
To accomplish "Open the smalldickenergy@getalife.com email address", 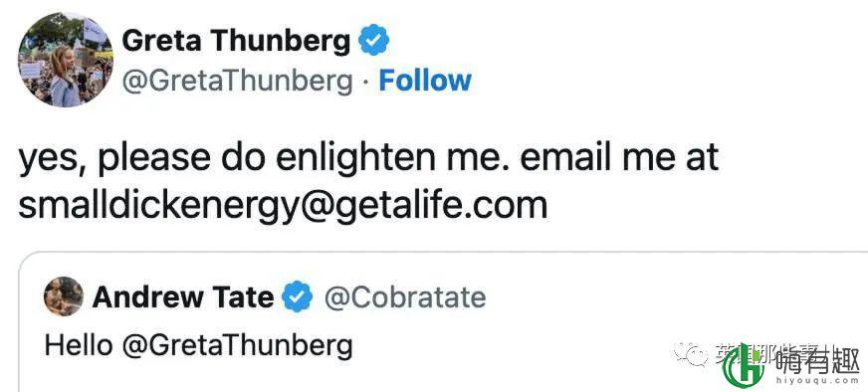I will point(283,206).
